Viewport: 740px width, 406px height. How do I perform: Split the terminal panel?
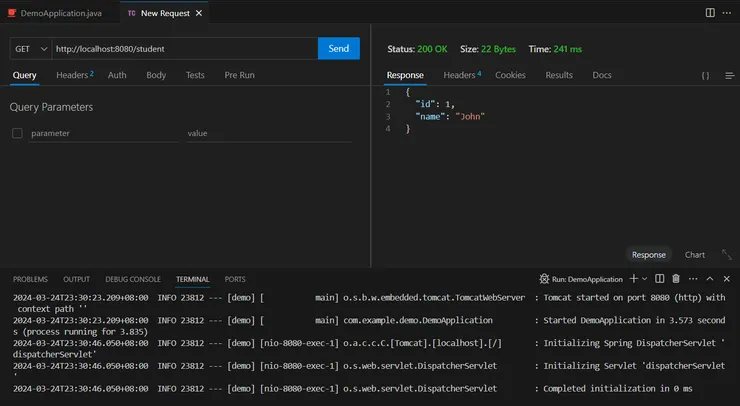tap(661, 279)
